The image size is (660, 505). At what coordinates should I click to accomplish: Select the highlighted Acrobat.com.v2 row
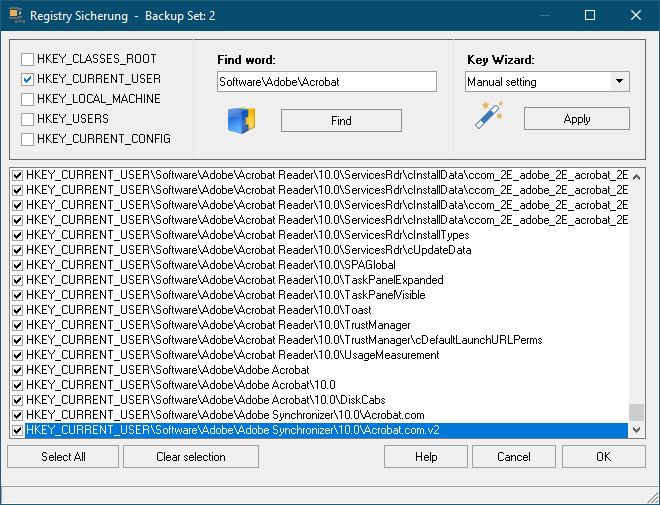(327, 430)
